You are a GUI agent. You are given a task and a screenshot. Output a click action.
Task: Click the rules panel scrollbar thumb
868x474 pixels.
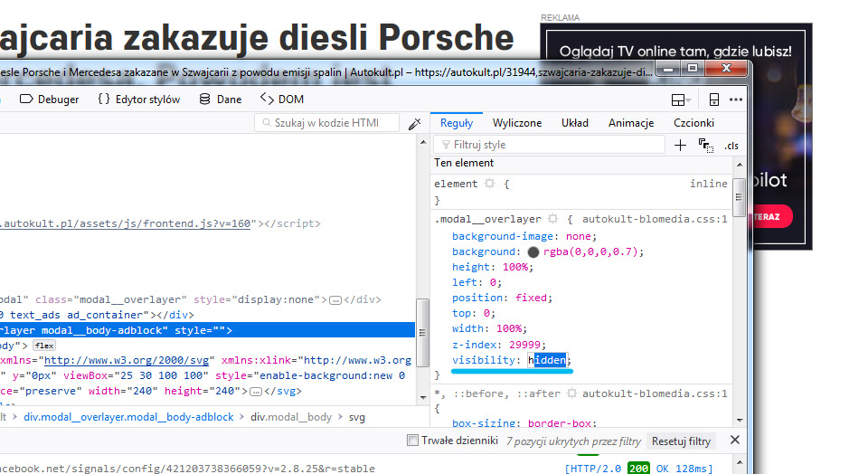click(739, 197)
